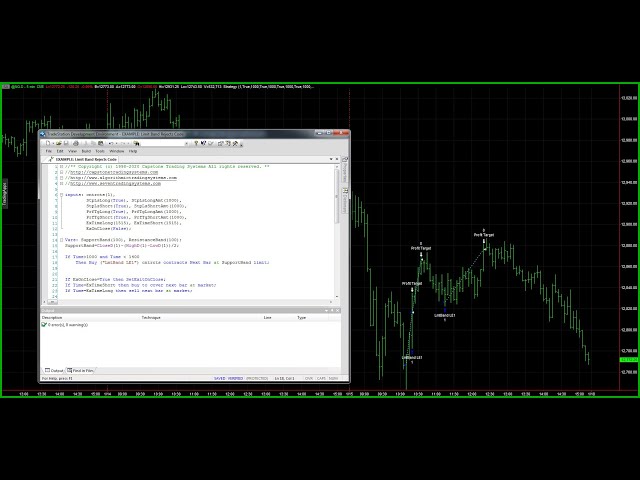Screen dimensions: 640x480
Task: Expand the toolbar search combo box arrow
Action: point(187,143)
